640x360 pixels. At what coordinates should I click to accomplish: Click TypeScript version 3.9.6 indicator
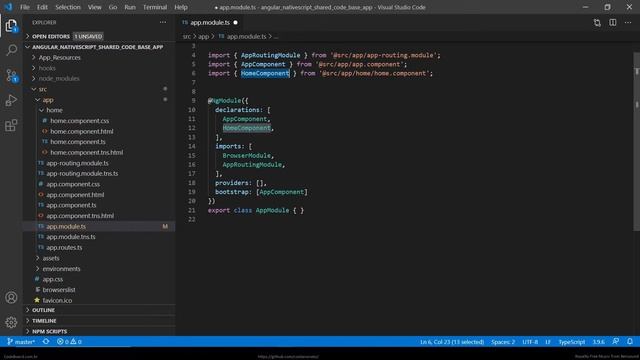(599, 342)
